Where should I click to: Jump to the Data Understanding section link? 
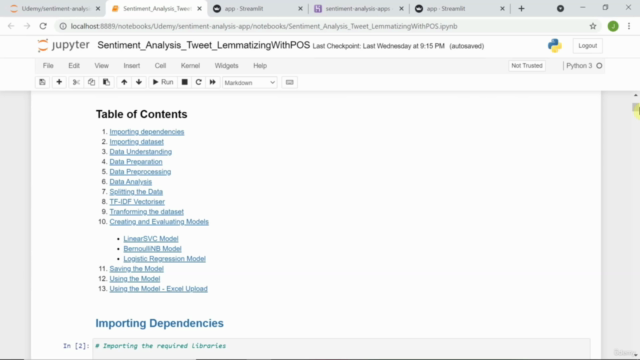click(x=140, y=152)
